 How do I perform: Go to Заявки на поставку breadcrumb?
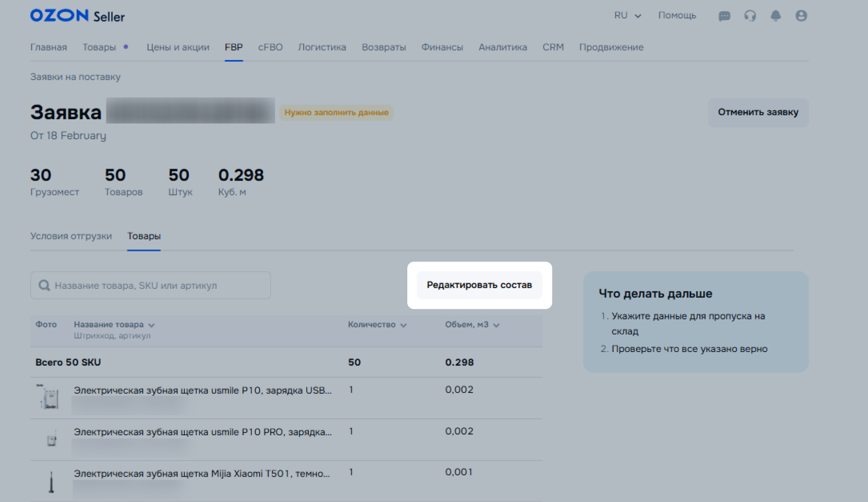[75, 77]
